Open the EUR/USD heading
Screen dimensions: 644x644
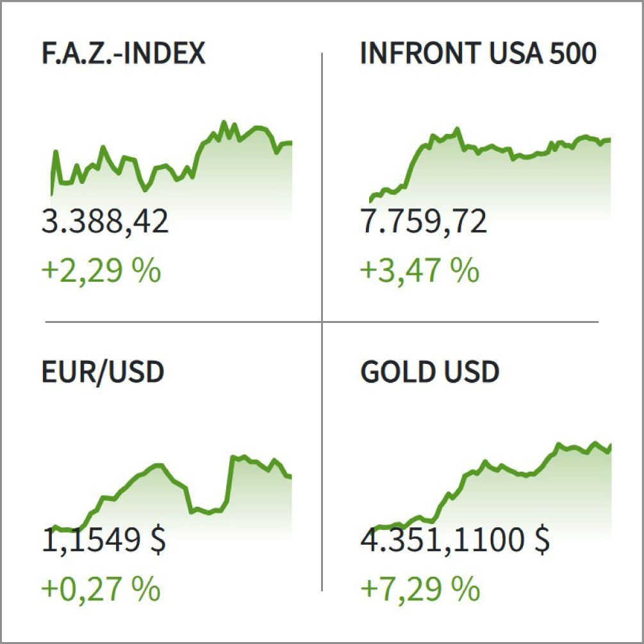[x=103, y=372]
